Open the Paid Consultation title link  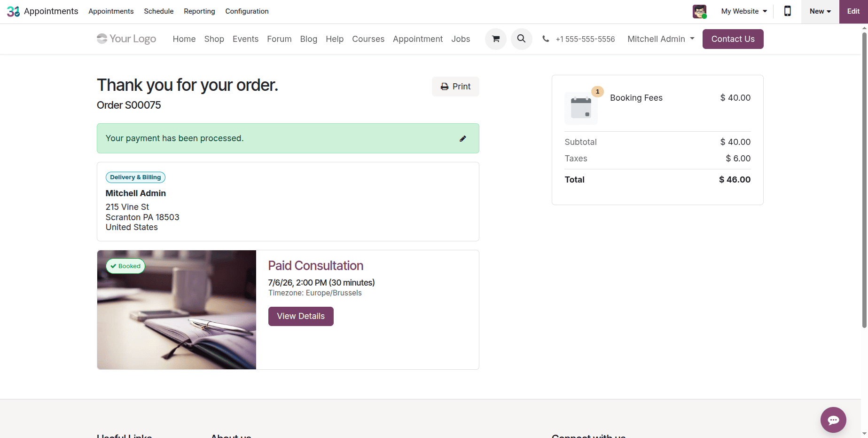click(316, 266)
